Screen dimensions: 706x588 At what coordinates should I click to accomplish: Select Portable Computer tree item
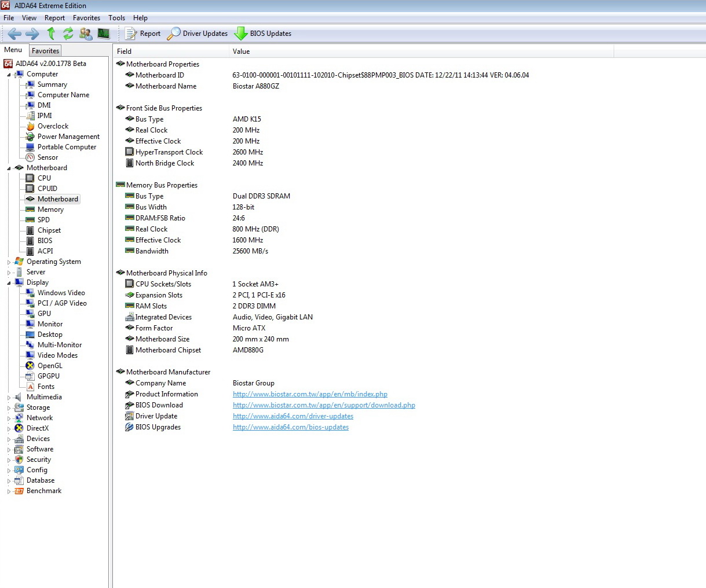click(x=67, y=147)
